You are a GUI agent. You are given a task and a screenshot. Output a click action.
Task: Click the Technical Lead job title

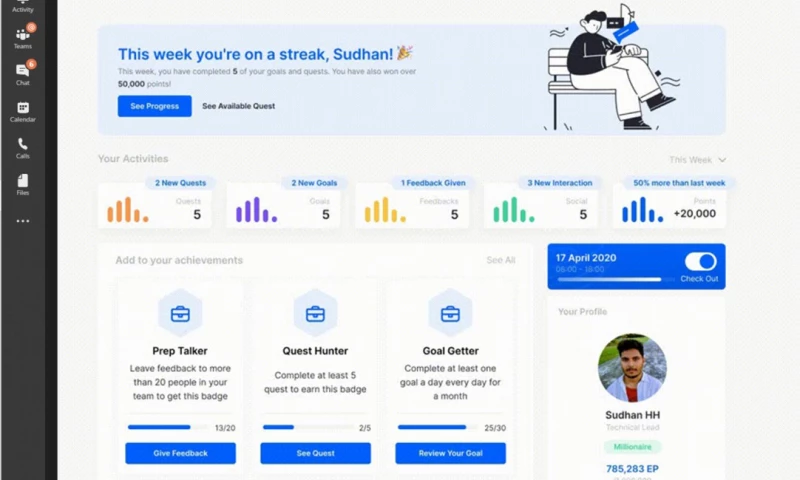[x=632, y=427]
